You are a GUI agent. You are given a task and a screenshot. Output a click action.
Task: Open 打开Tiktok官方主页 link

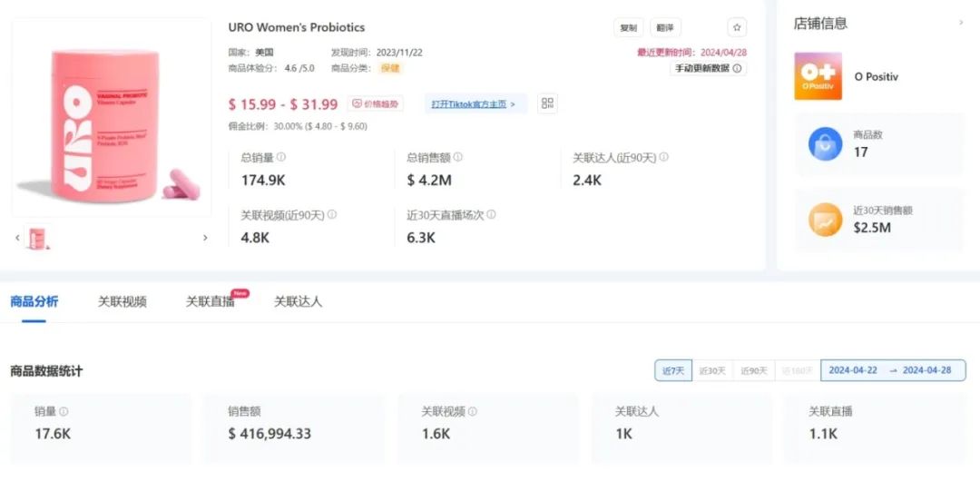tap(475, 103)
